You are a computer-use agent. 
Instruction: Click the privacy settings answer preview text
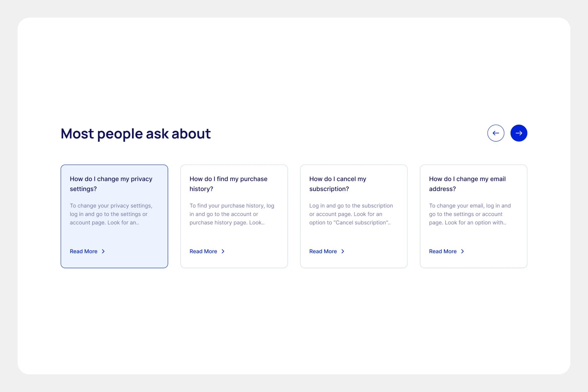(111, 214)
